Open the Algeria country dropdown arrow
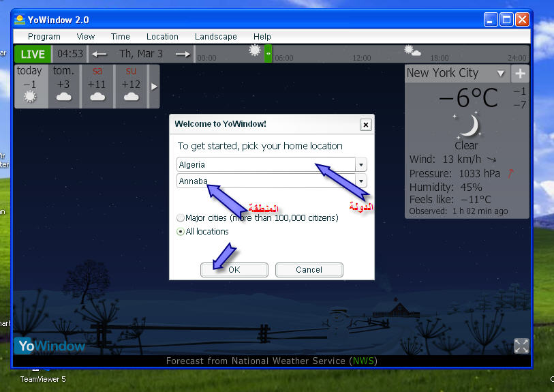Image resolution: width=554 pixels, height=392 pixels. click(361, 165)
